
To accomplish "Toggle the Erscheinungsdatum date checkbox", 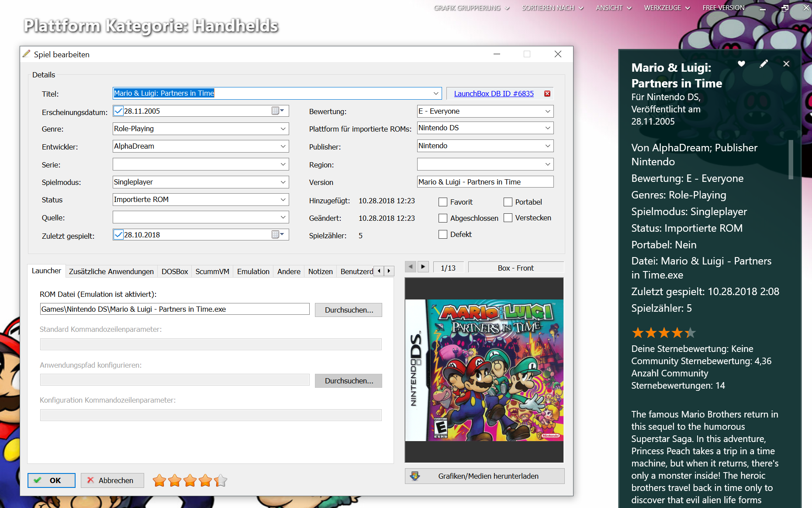I will [x=118, y=111].
